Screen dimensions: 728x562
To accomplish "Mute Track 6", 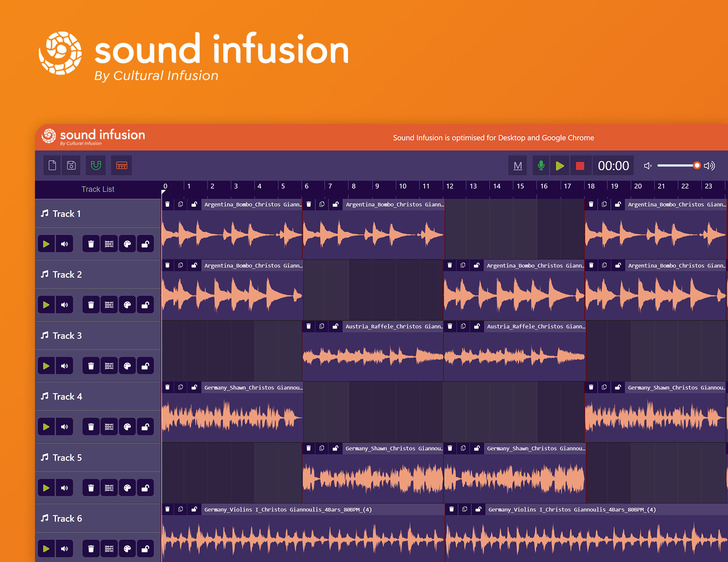I will [x=65, y=549].
